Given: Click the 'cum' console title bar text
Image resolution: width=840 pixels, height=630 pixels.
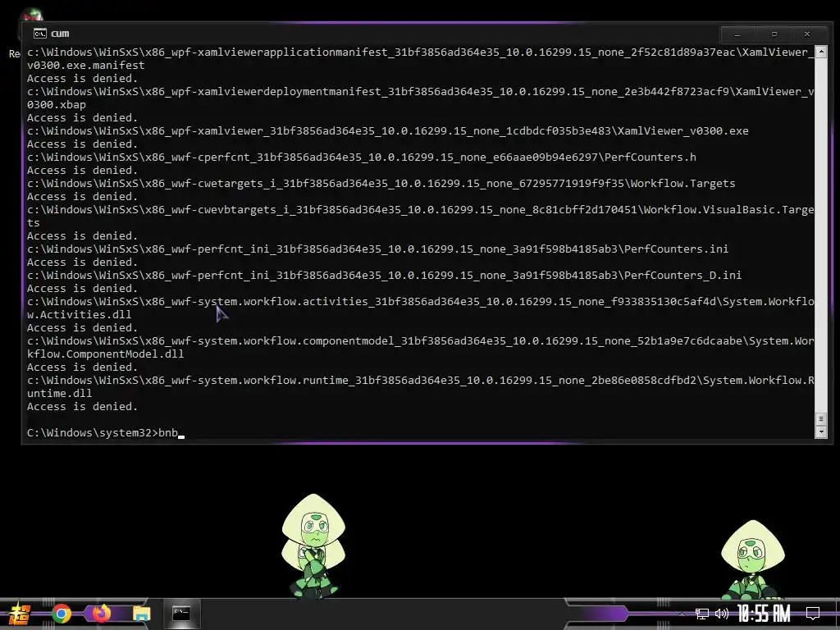Looking at the screenshot, I should [x=60, y=34].
